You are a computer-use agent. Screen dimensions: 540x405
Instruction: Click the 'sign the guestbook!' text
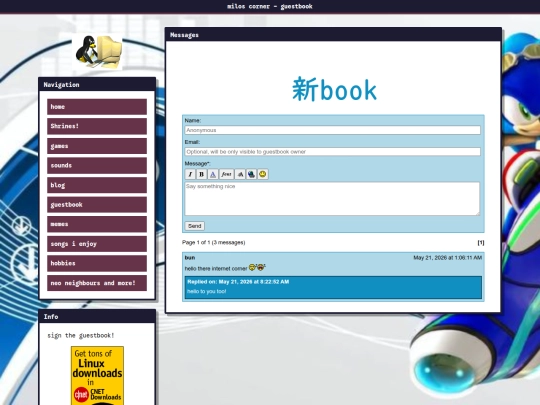(81, 335)
